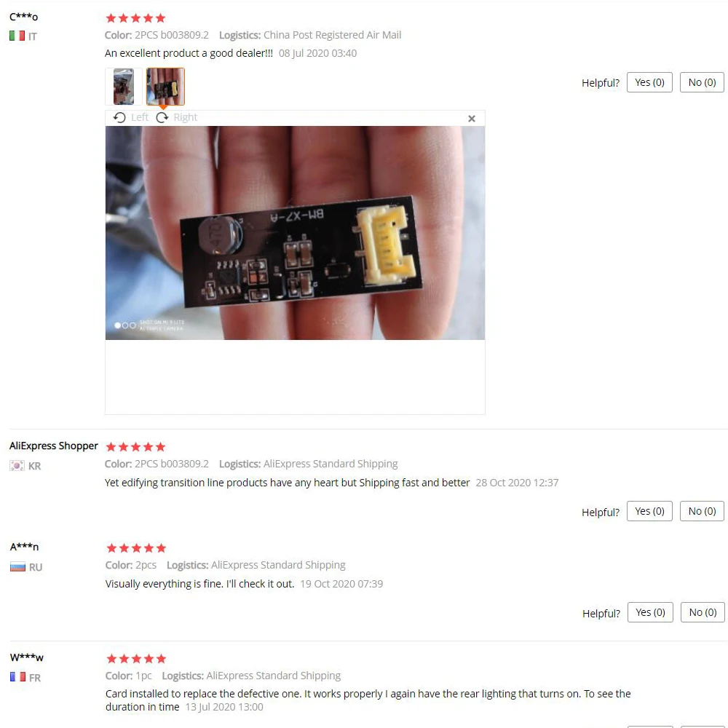This screenshot has width=728, height=728.
Task: Click the Korea flag icon beside KR
Action: [x=17, y=466]
